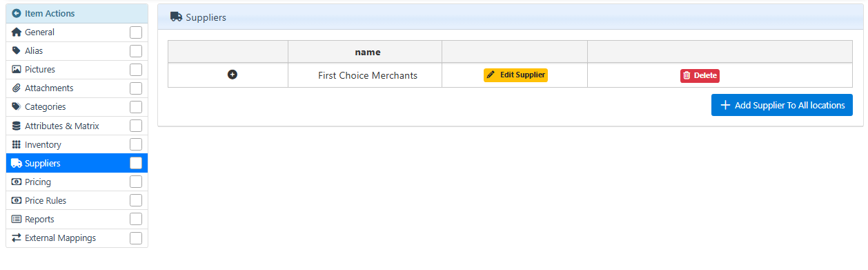This screenshot has width=868, height=270.
Task: Tick the checkbox beside Pricing
Action: 136,182
